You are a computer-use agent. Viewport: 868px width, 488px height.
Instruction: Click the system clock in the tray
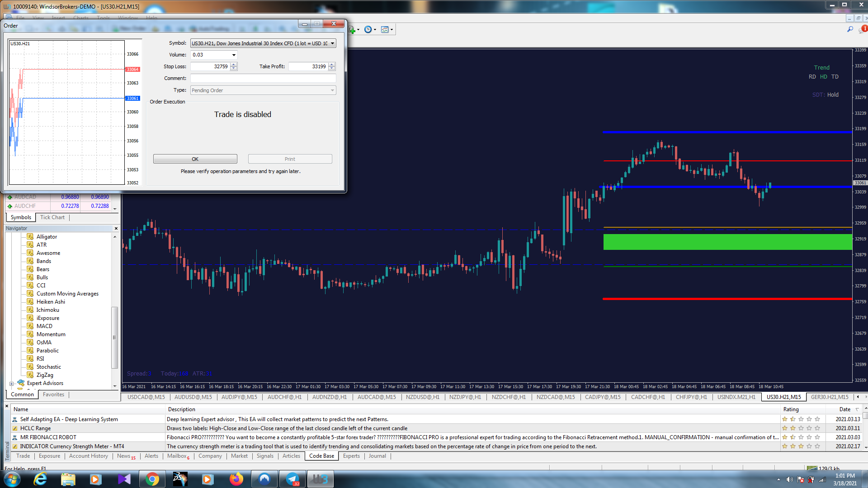[x=845, y=479]
